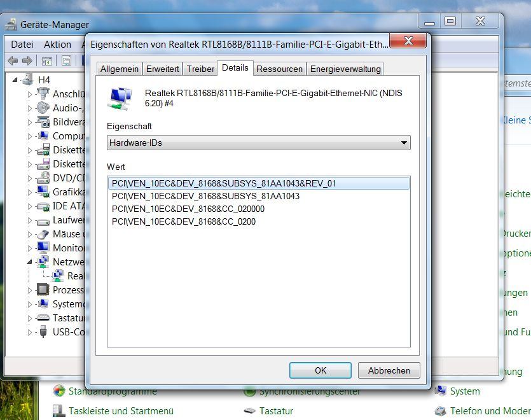Screen dimensions: 531x420
Task: Collapse the Netzwerkadapter node
Action: click(29, 262)
